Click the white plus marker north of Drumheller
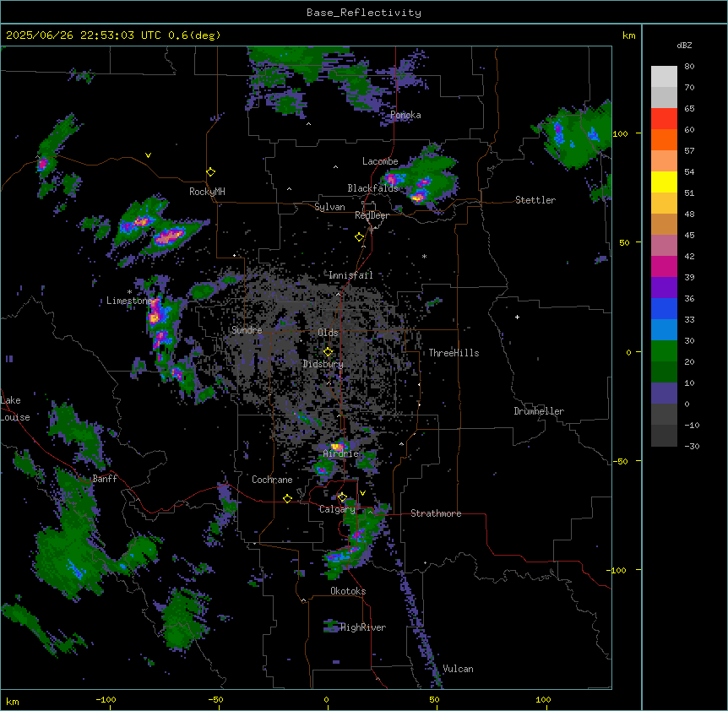Viewport: 728px width, 711px height. coord(517,317)
